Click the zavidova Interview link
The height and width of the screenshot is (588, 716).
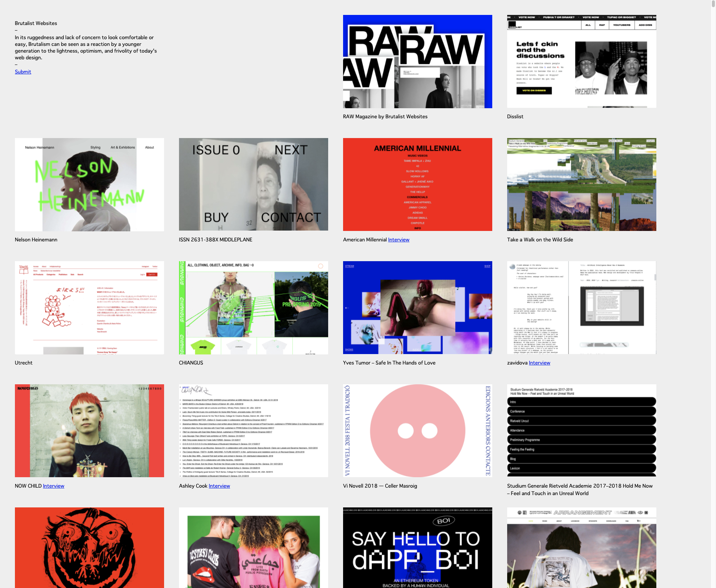(x=539, y=363)
